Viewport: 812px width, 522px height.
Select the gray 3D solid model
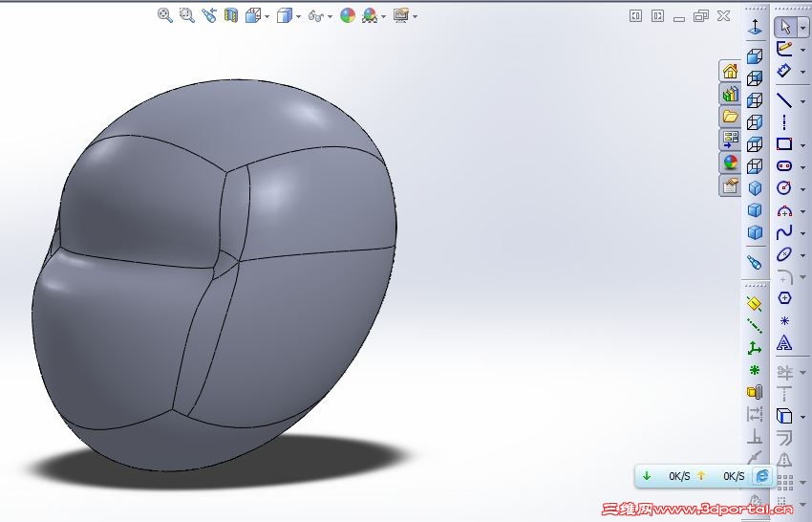point(215,274)
